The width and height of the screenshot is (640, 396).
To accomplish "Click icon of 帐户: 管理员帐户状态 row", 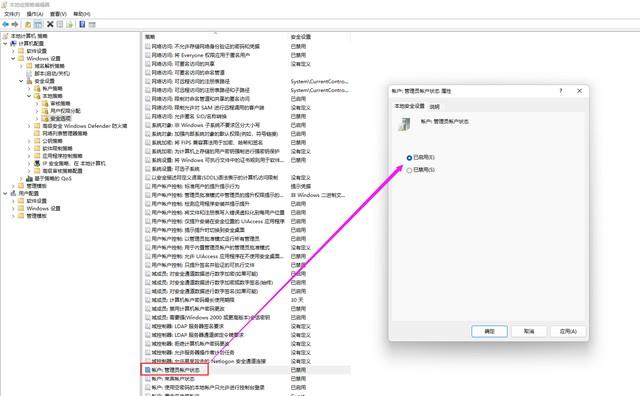I will click(x=148, y=370).
